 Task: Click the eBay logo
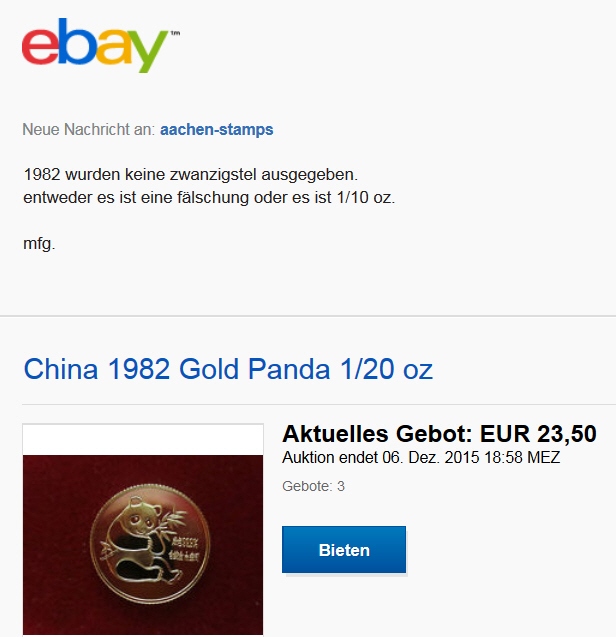coord(95,46)
